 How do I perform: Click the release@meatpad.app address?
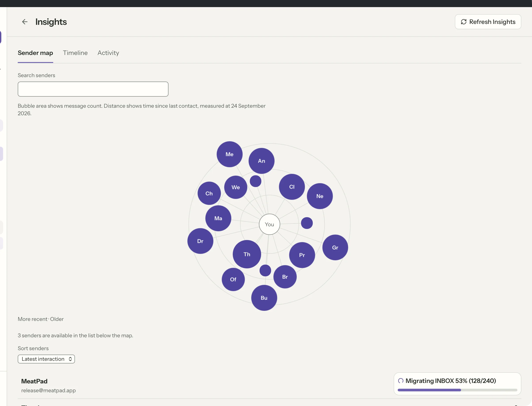coord(48,390)
